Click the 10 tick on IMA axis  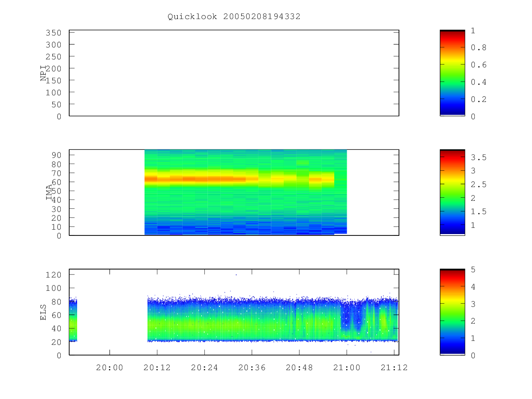coord(56,227)
